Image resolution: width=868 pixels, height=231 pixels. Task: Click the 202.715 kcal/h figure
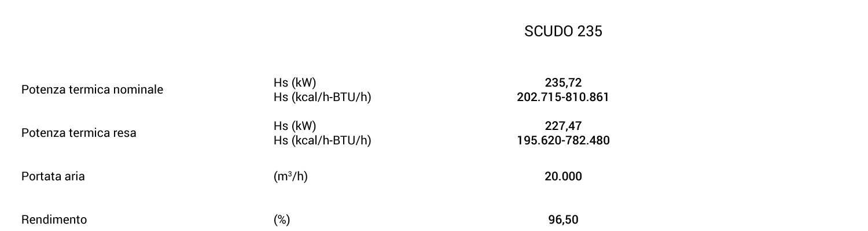(538, 97)
